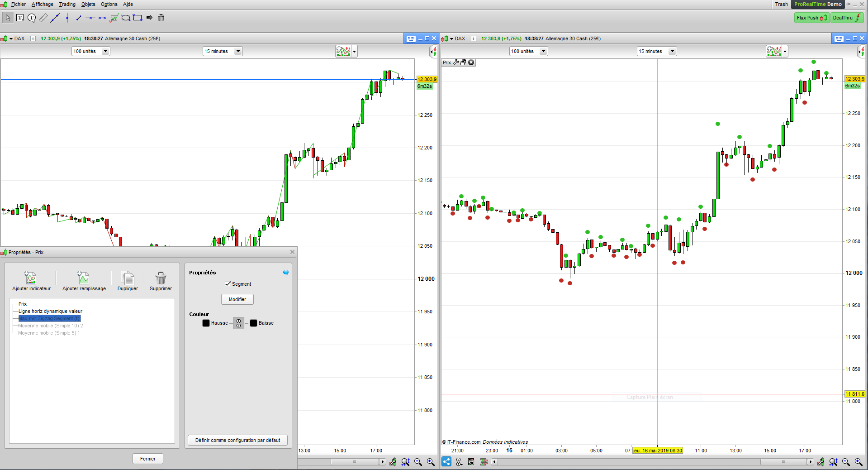
Task: Activate the ruler measurement tool
Action: click(43, 18)
